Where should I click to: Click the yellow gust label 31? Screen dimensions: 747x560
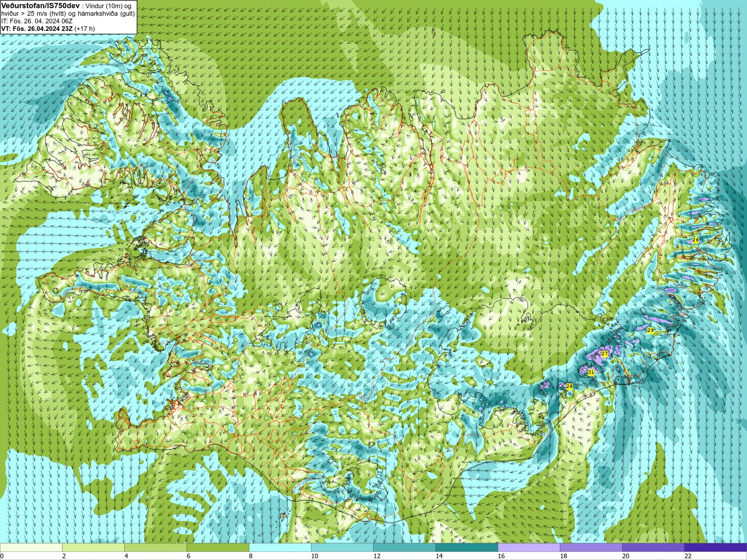(591, 372)
